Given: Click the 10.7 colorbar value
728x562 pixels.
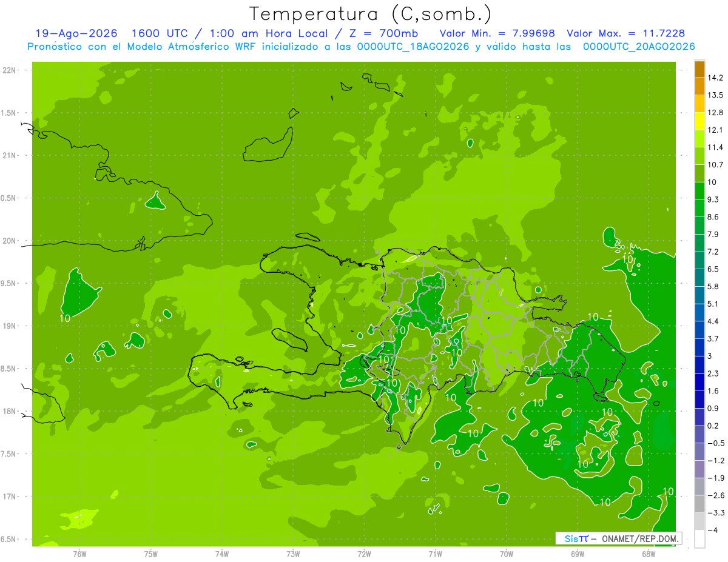Looking at the screenshot, I should 715,165.
